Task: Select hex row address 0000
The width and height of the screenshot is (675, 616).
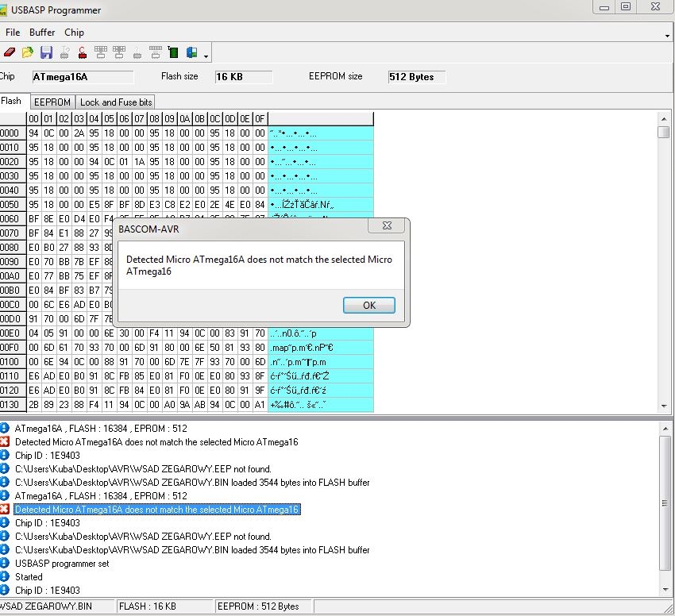Action: (x=12, y=133)
